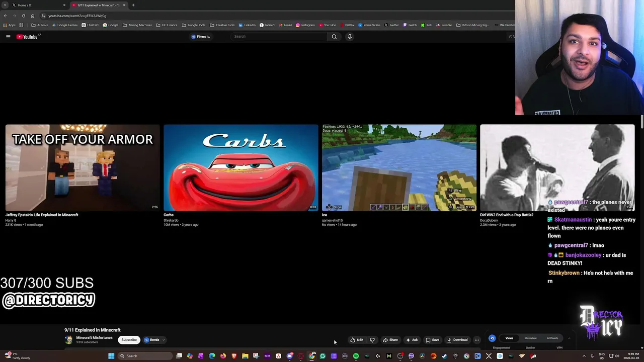Save the video to a playlist
The height and width of the screenshot is (362, 644).
[432, 340]
